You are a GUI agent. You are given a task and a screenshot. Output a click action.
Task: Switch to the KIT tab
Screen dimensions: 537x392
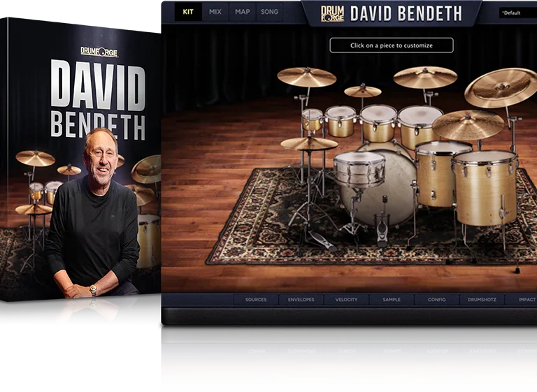point(188,12)
